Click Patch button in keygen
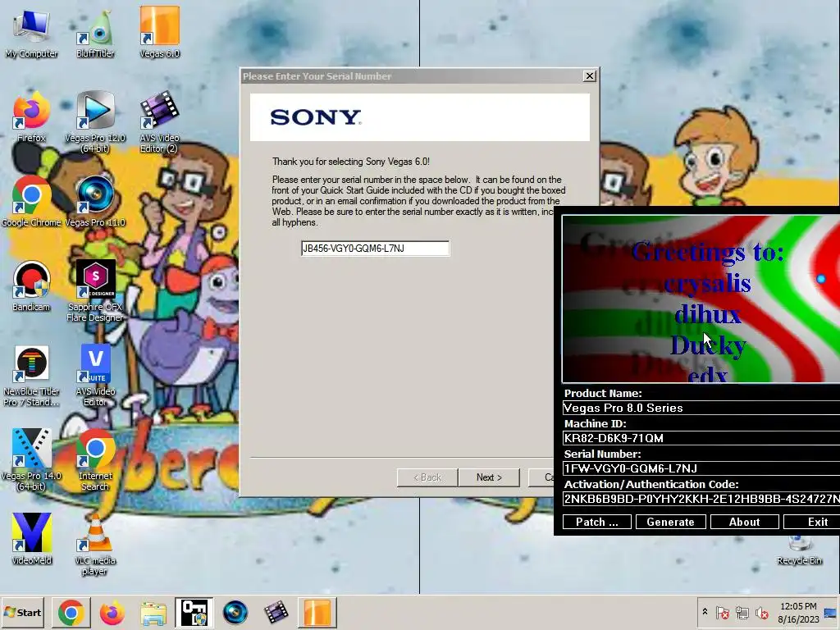 coord(597,522)
